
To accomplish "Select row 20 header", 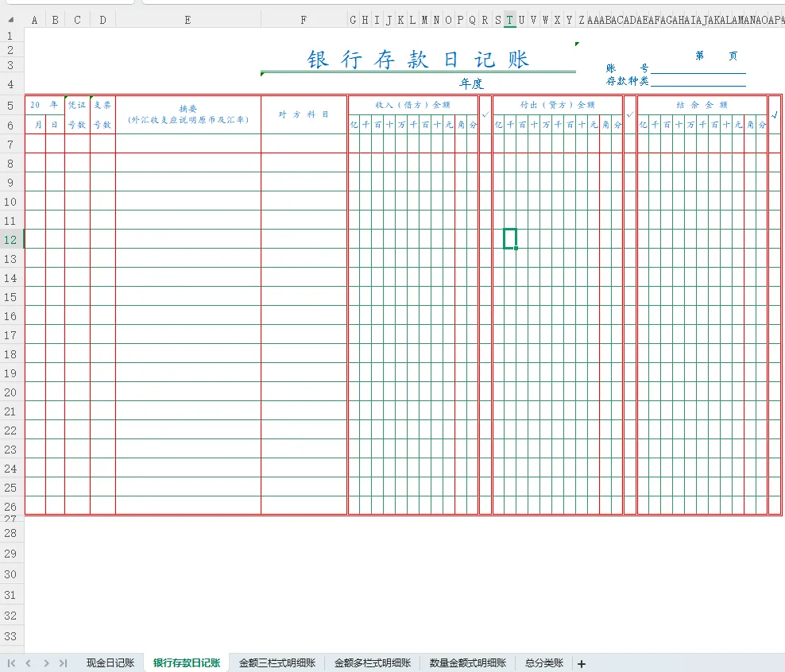I will click(10, 392).
